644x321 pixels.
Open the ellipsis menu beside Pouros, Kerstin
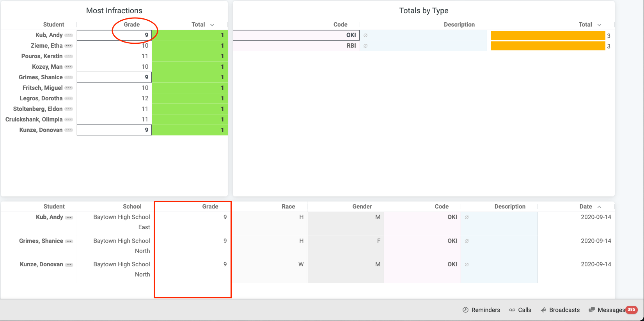point(69,56)
